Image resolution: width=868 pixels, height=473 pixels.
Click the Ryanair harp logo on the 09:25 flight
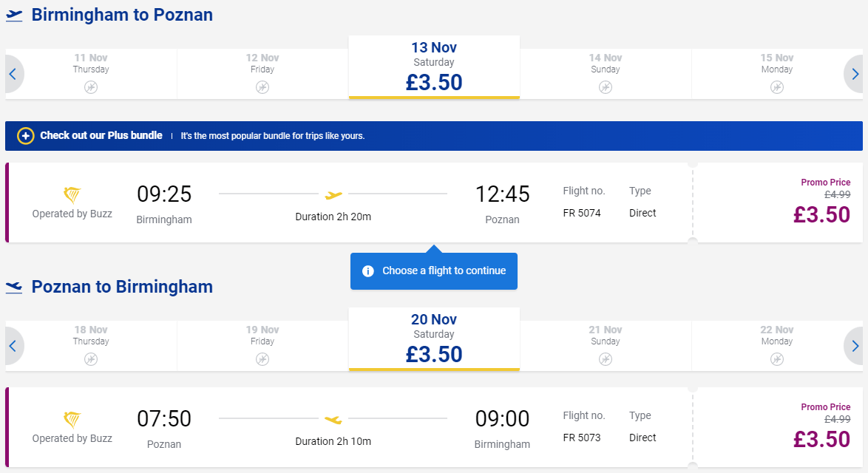tap(72, 194)
